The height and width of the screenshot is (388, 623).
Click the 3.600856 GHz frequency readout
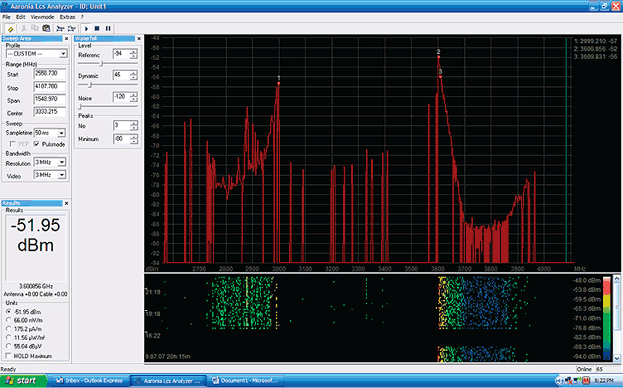(x=36, y=286)
